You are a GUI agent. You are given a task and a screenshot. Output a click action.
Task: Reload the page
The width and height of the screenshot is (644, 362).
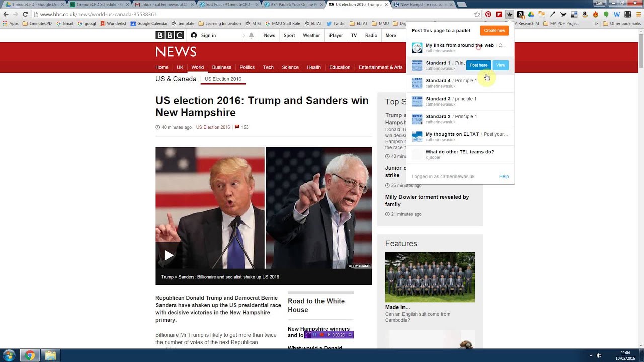coord(25,14)
